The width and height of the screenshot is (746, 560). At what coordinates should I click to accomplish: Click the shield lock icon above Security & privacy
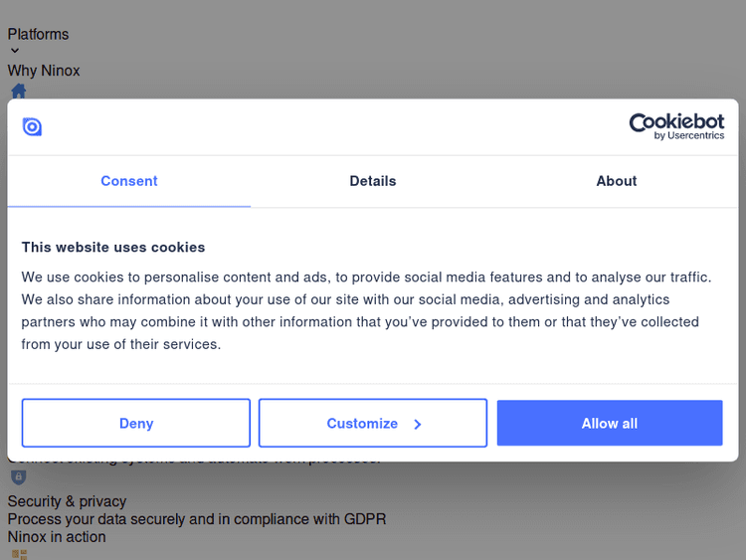click(x=18, y=477)
